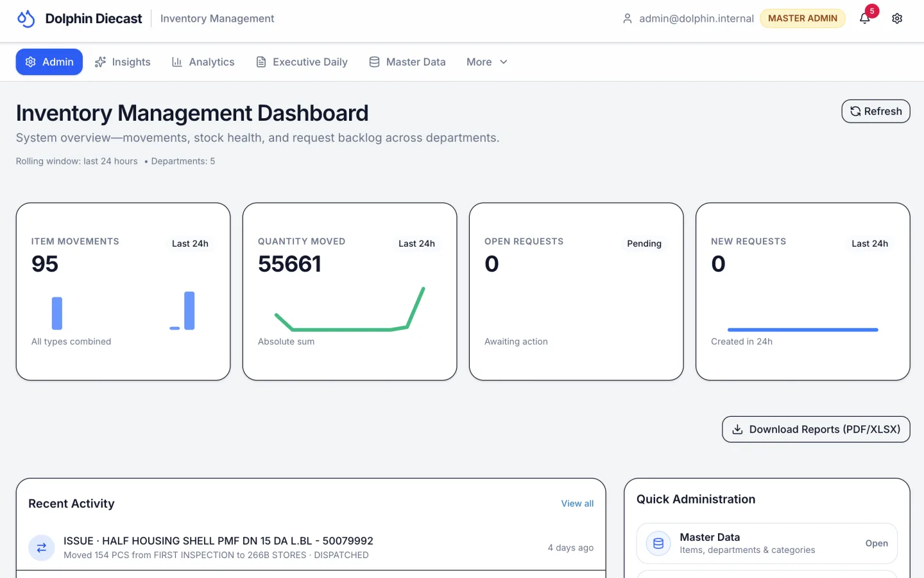The image size is (924, 578).
Task: Click 'Absolute sum' caption
Action: click(286, 342)
